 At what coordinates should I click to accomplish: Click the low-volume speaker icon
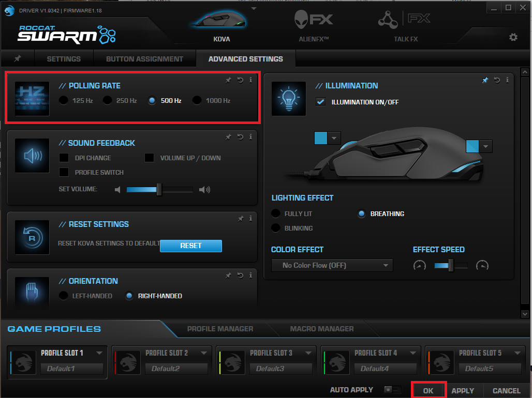point(117,190)
